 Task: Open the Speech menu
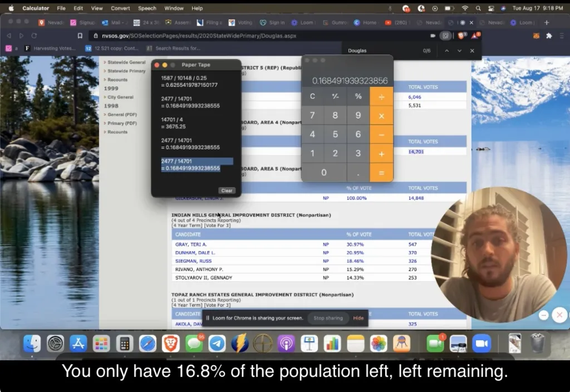coord(147,8)
